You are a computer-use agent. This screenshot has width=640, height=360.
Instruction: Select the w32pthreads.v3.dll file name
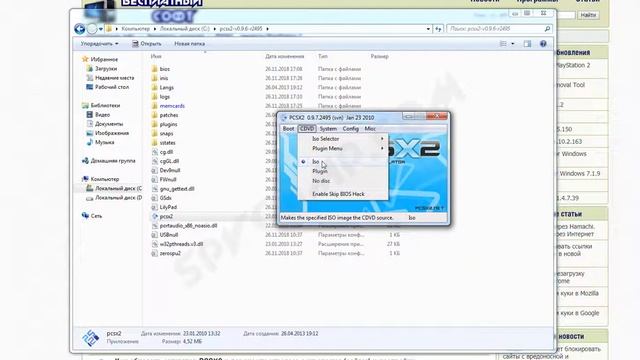coord(181,244)
